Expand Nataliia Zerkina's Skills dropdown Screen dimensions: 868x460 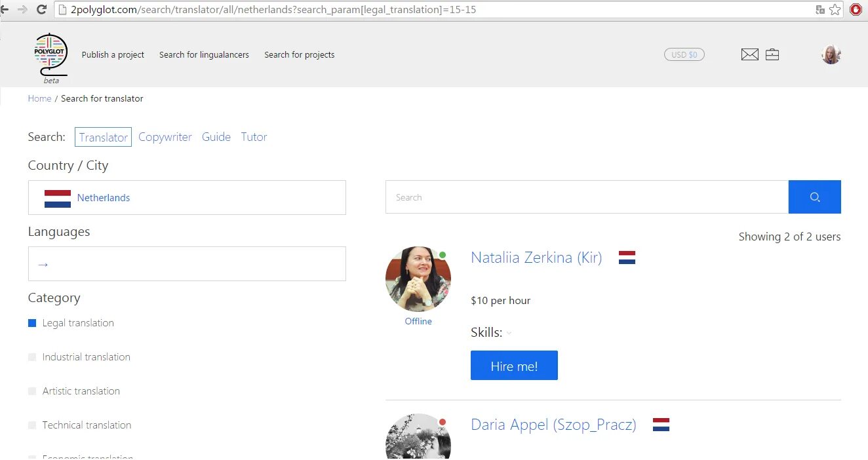click(x=509, y=334)
